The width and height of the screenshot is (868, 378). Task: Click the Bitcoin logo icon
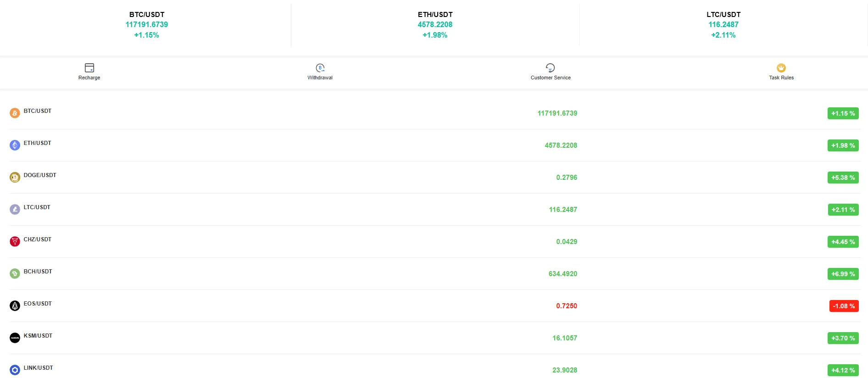click(14, 113)
